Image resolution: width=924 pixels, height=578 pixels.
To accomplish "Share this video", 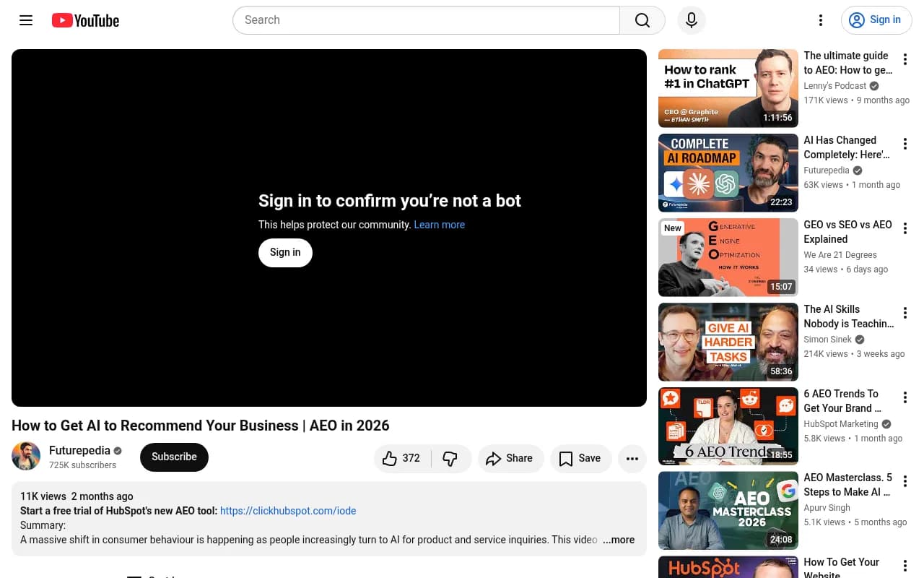I will tap(510, 458).
